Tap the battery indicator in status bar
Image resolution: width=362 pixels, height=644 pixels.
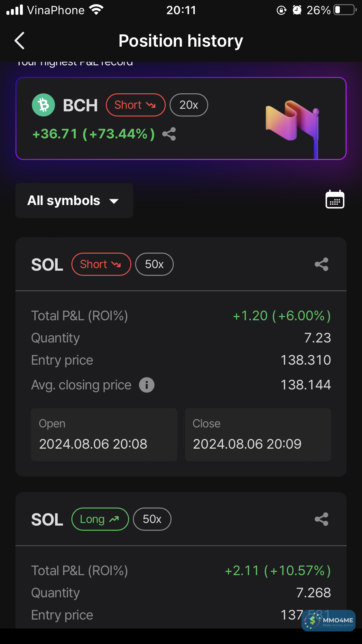345,10
